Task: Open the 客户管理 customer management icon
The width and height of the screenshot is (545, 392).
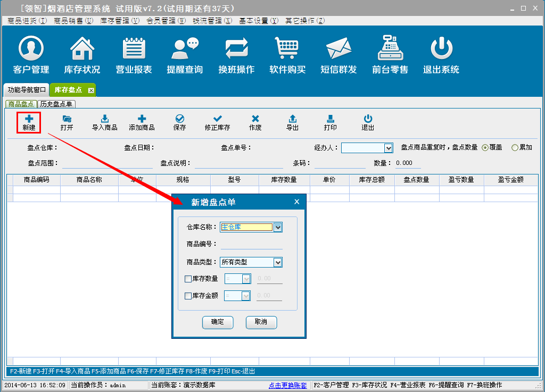Action: coord(31,49)
